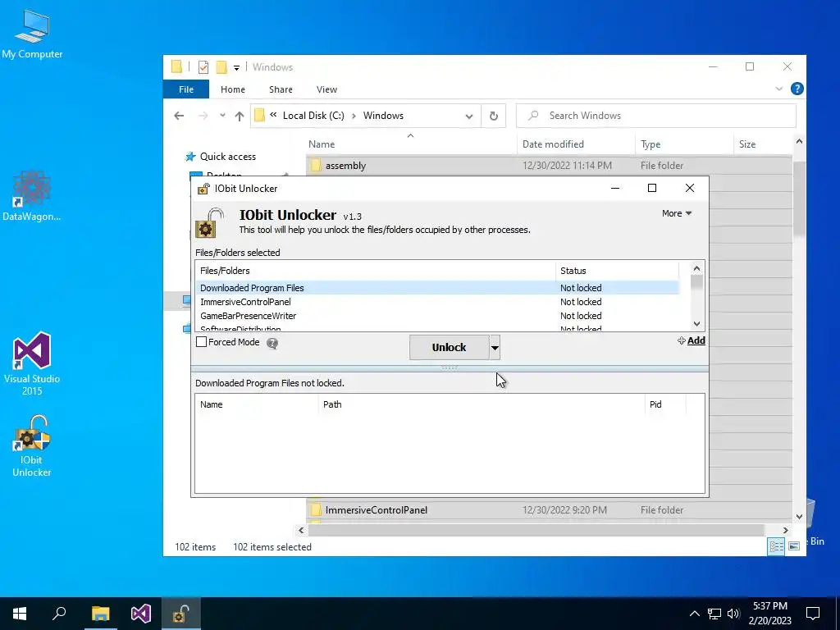The width and height of the screenshot is (840, 630).
Task: Launch Visual Studio 2015 desktop shortcut
Action: point(32,363)
